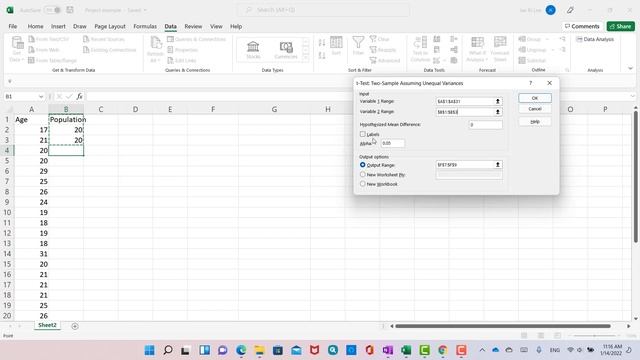
Task: Switch to the Review tab
Action: [193, 26]
